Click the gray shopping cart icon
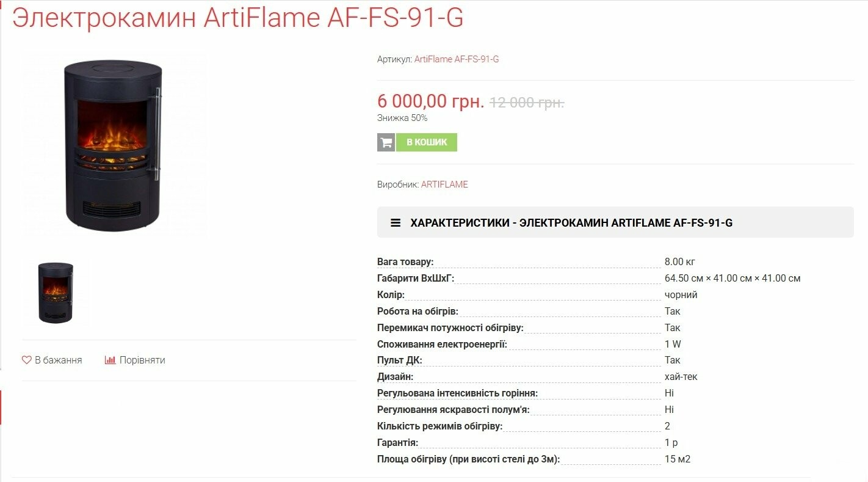Screen dimensions: 868x482 pos(386,142)
